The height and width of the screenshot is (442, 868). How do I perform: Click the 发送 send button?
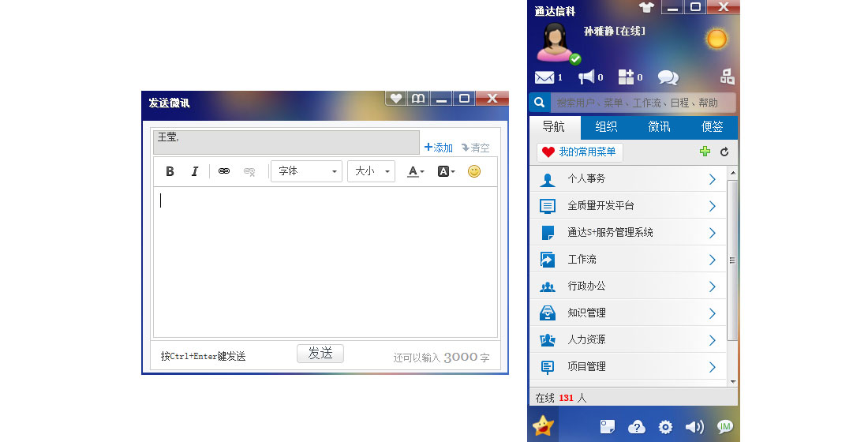coord(320,354)
